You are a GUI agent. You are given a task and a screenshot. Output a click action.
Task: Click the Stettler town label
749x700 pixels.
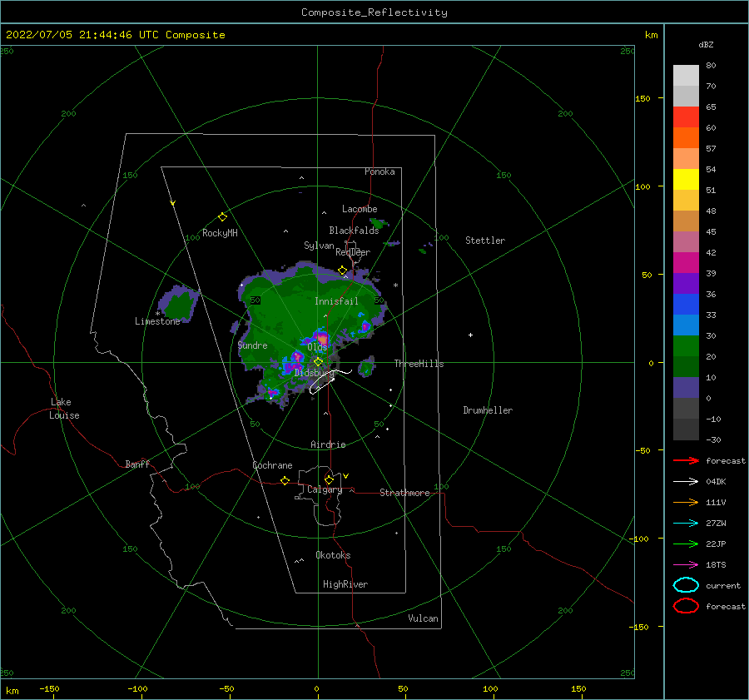485,241
